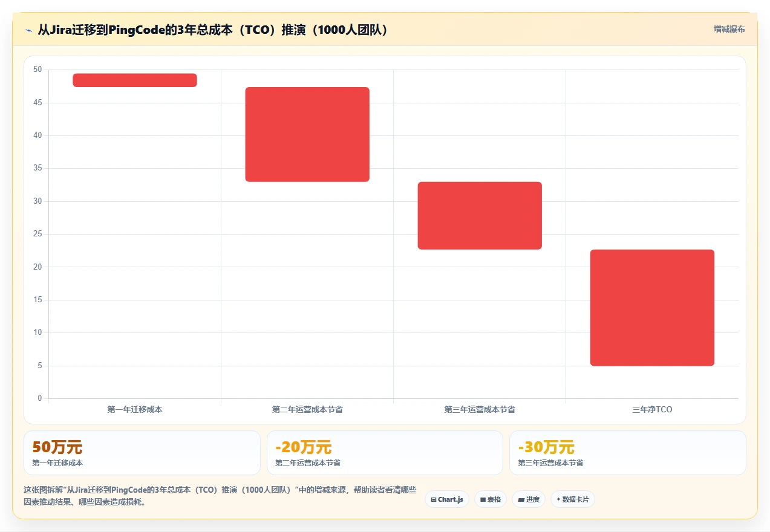Click the y-axis value 0
This screenshot has height=532, width=770.
(x=40, y=398)
